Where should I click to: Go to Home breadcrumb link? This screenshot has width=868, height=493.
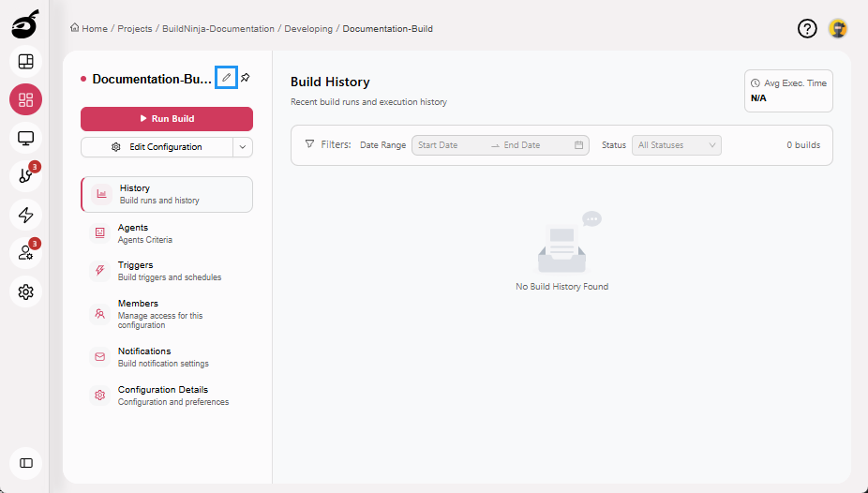[95, 29]
